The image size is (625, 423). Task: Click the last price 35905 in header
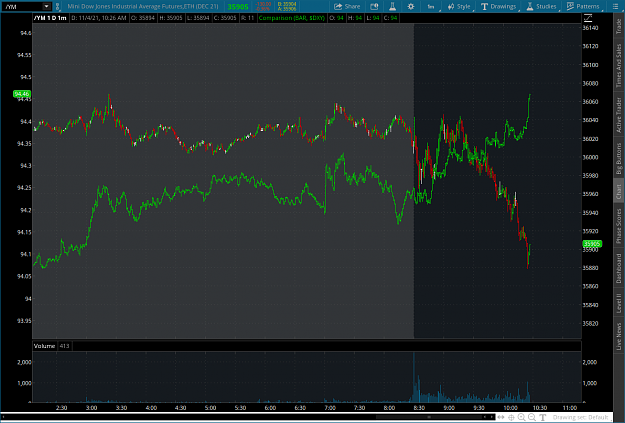(238, 7)
